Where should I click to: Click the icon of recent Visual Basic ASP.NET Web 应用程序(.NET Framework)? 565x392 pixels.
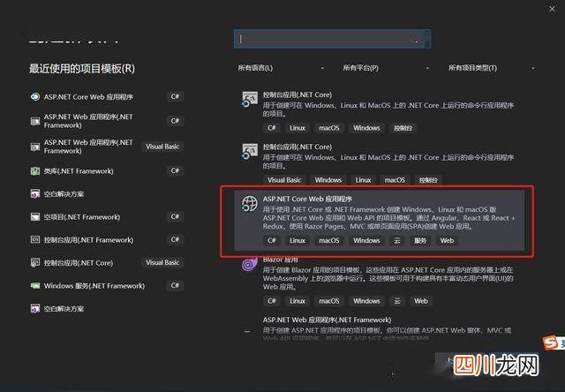pos(35,147)
